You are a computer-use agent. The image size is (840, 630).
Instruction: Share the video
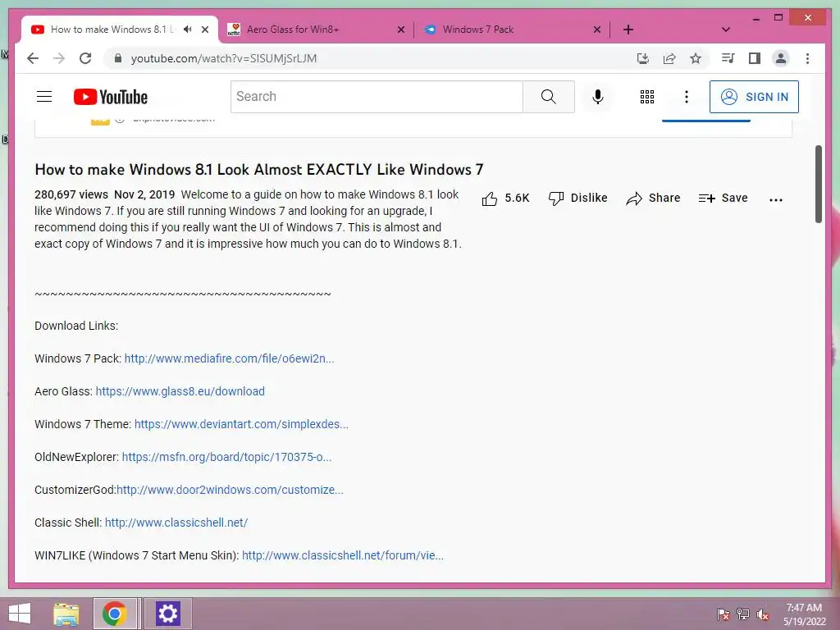[653, 199]
